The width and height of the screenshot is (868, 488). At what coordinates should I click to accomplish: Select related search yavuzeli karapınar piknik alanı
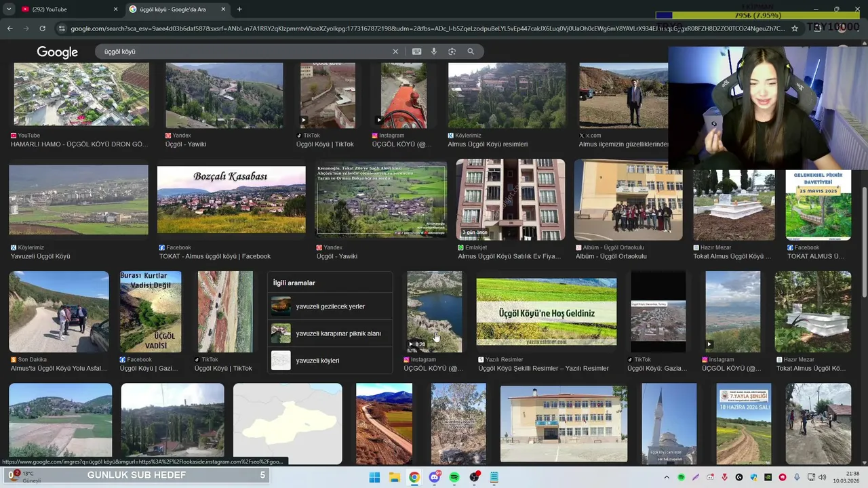click(330, 333)
